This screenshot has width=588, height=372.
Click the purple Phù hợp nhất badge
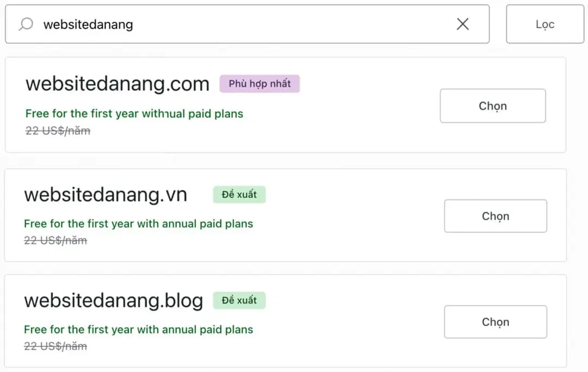point(260,84)
